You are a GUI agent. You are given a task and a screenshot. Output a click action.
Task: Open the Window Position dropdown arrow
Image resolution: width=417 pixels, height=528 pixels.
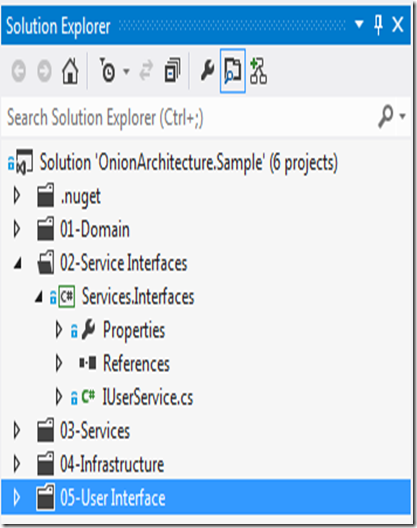[x=359, y=24]
